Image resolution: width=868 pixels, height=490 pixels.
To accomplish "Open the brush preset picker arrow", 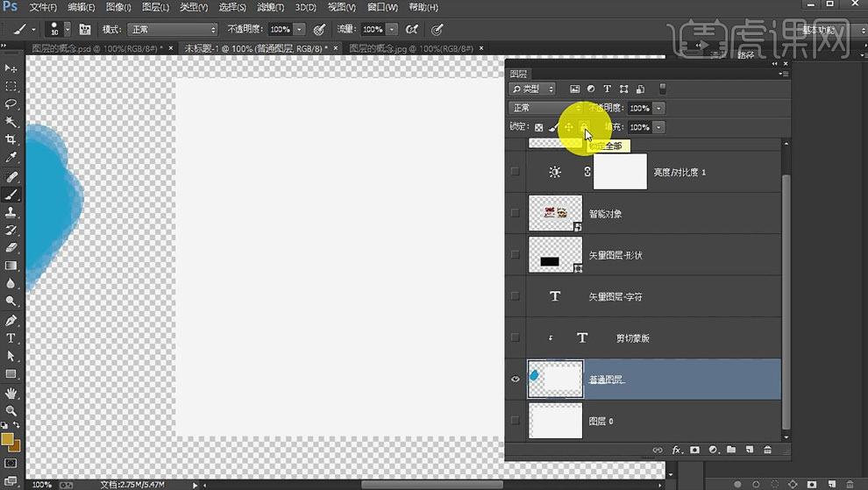I will tap(68, 29).
